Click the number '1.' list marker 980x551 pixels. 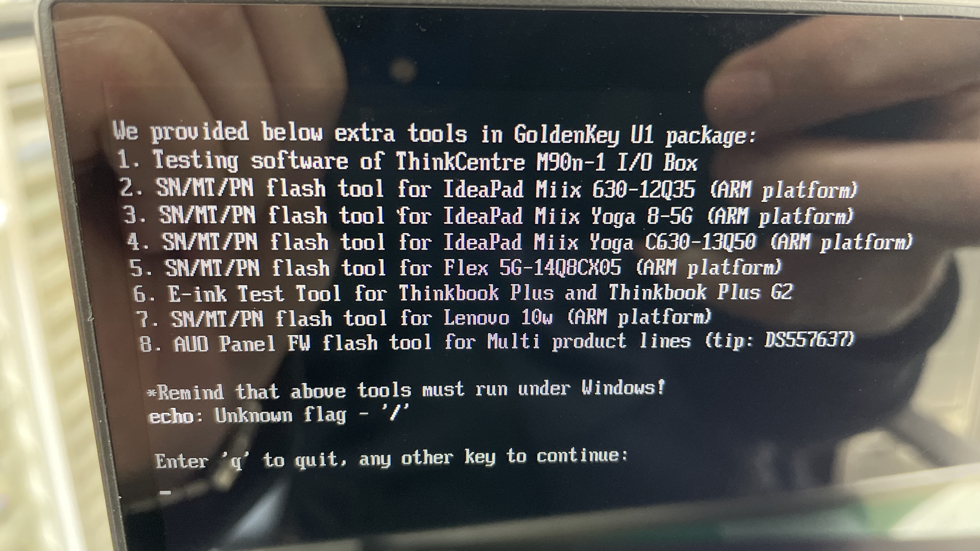[128, 160]
